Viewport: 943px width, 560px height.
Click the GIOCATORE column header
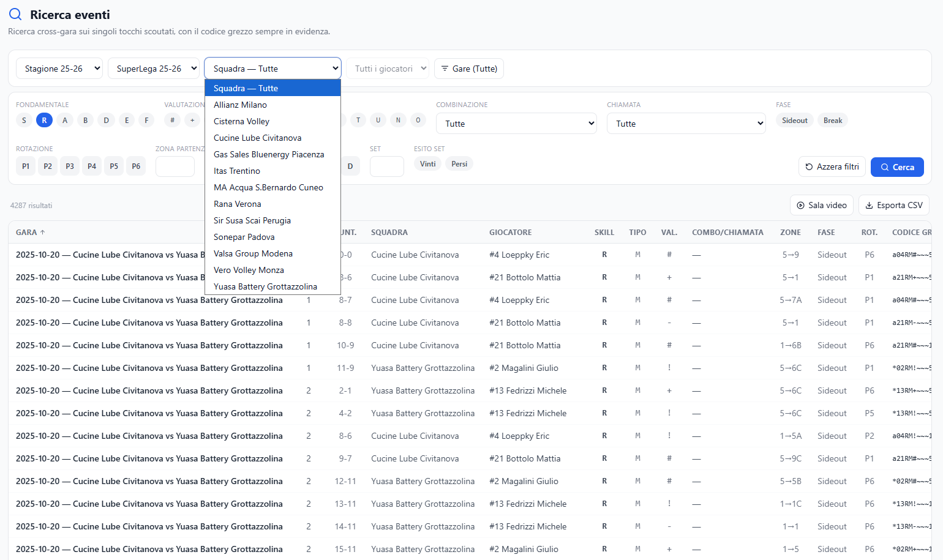tap(511, 233)
